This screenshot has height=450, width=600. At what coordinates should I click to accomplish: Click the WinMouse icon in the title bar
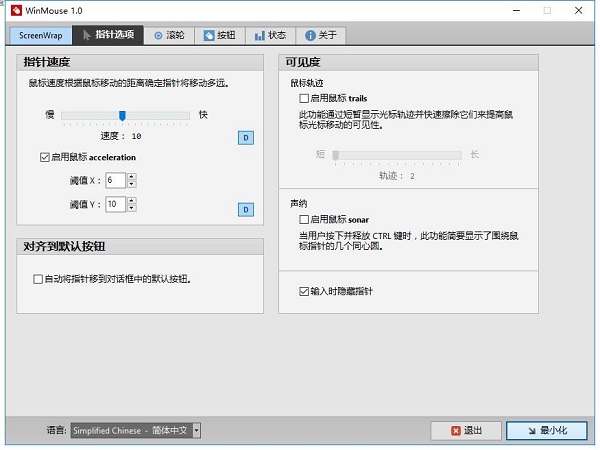click(16, 10)
